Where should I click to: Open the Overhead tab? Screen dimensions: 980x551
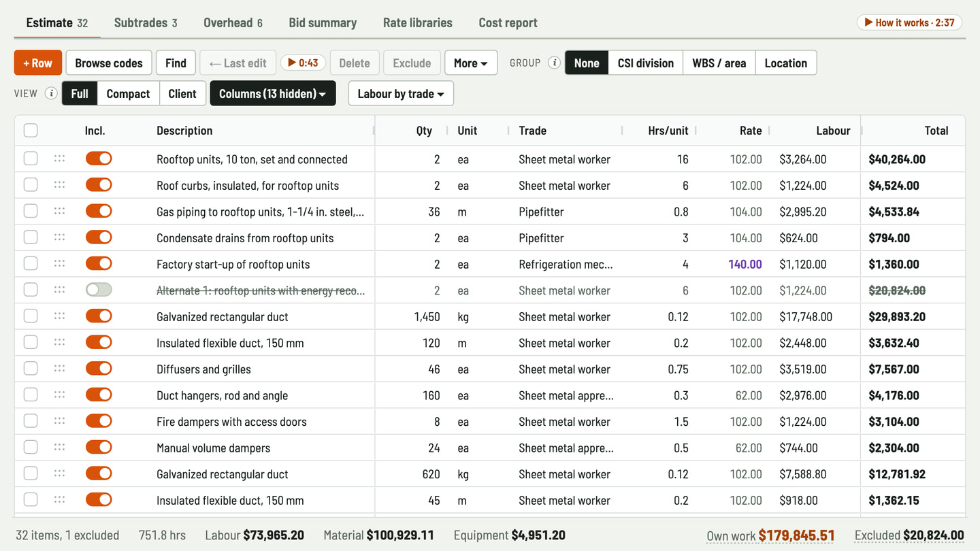[233, 22]
